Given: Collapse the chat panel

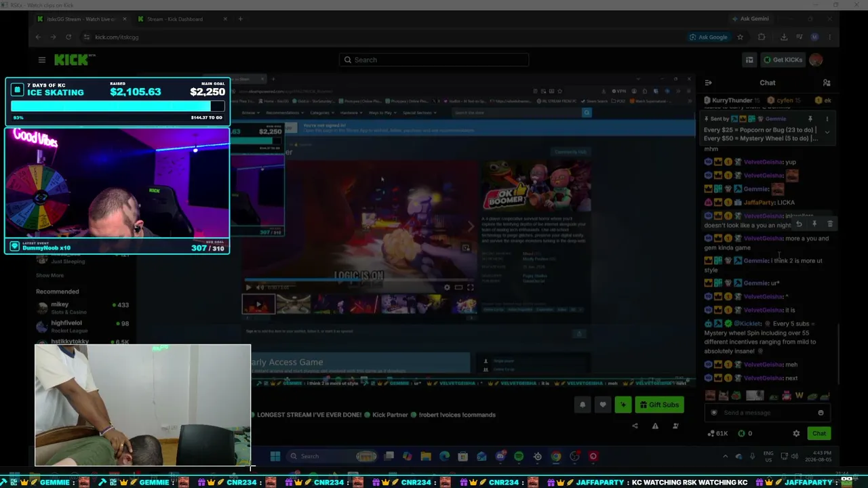Looking at the screenshot, I should tap(708, 83).
